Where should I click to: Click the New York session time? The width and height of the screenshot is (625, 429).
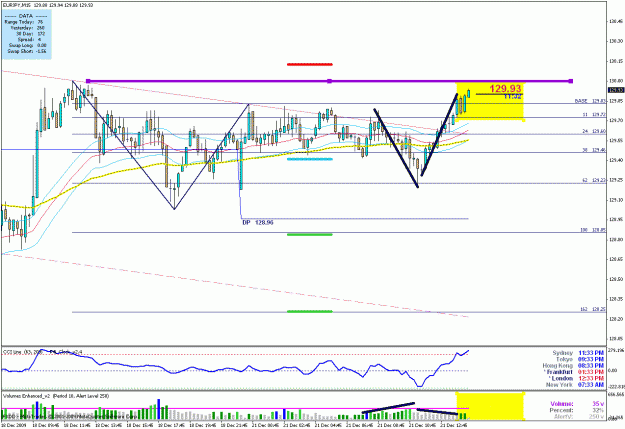point(591,385)
